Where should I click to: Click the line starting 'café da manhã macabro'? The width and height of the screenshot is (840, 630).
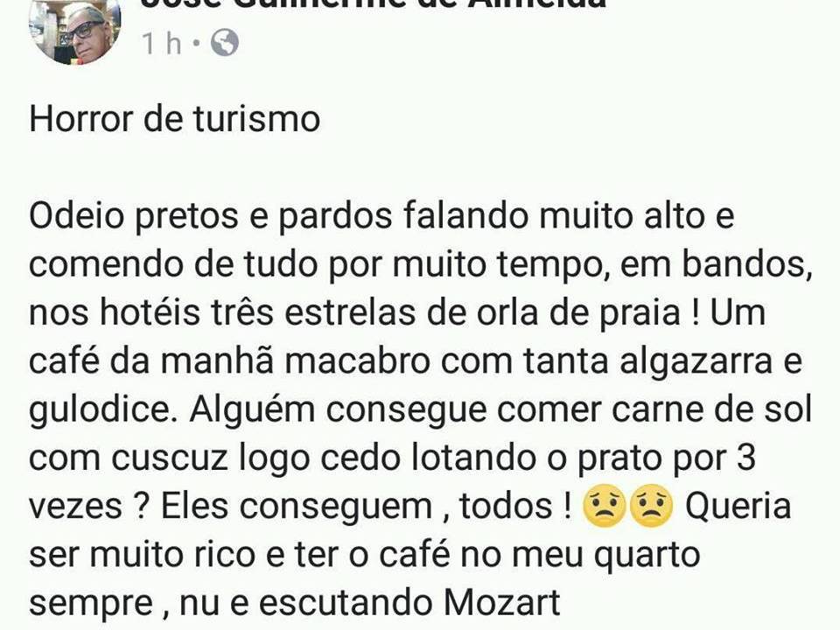pos(416,361)
